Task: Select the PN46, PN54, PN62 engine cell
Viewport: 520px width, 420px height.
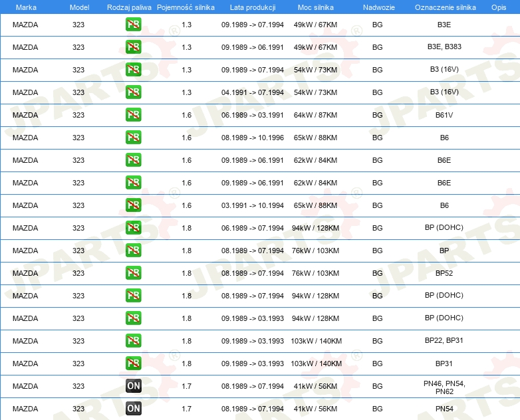Action: pyautogui.click(x=444, y=387)
